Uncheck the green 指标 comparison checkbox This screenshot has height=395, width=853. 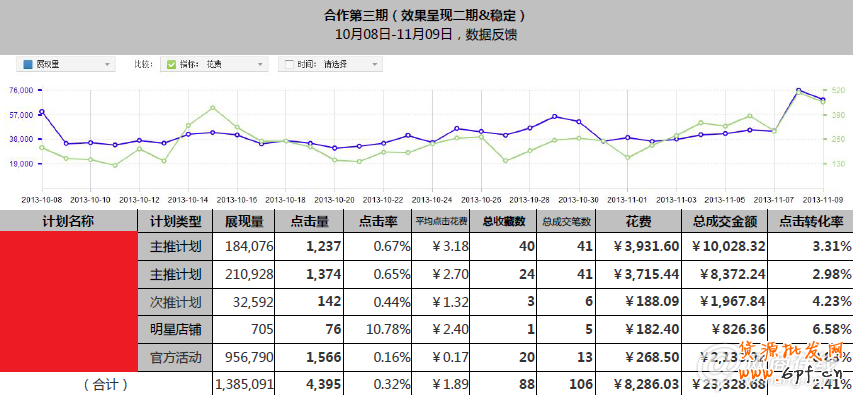tap(171, 64)
